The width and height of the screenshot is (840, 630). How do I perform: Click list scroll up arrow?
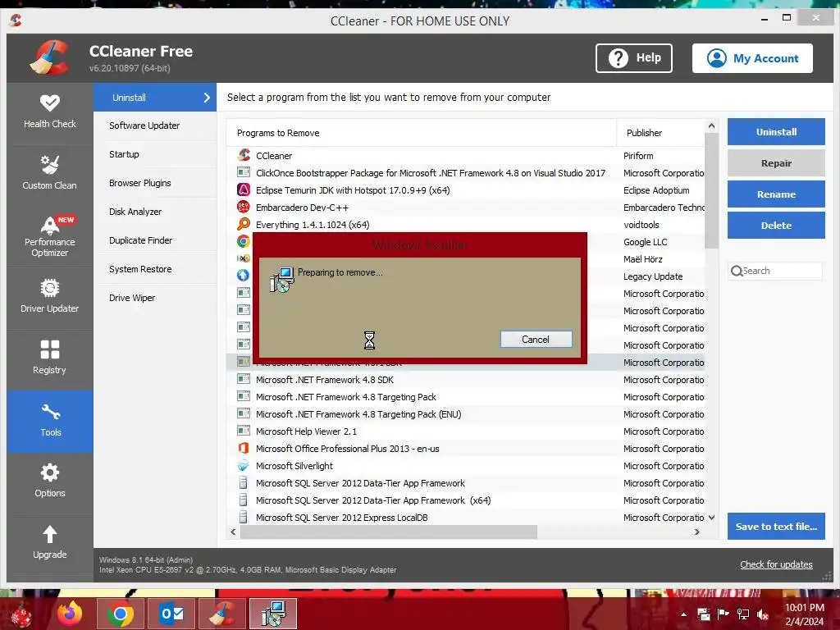tap(711, 126)
